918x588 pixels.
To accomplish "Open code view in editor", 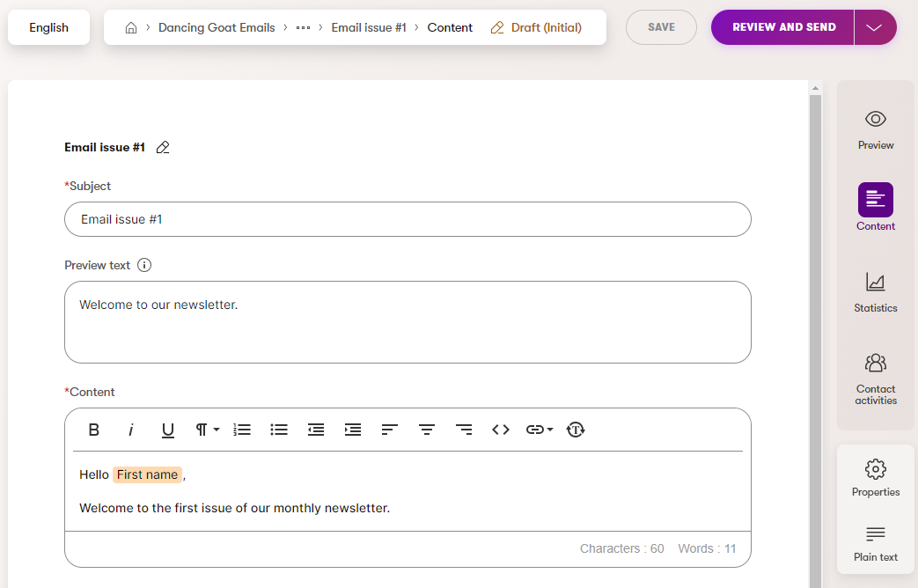I will tap(501, 430).
